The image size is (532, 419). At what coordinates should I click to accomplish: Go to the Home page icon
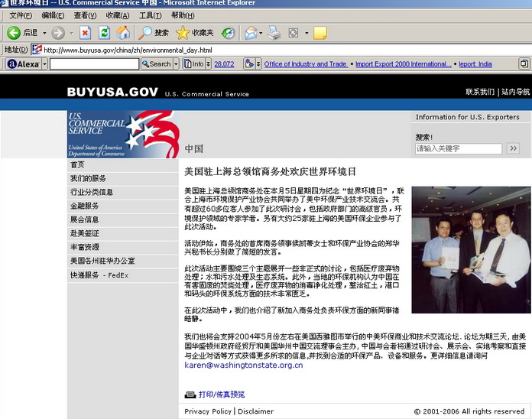point(123,33)
